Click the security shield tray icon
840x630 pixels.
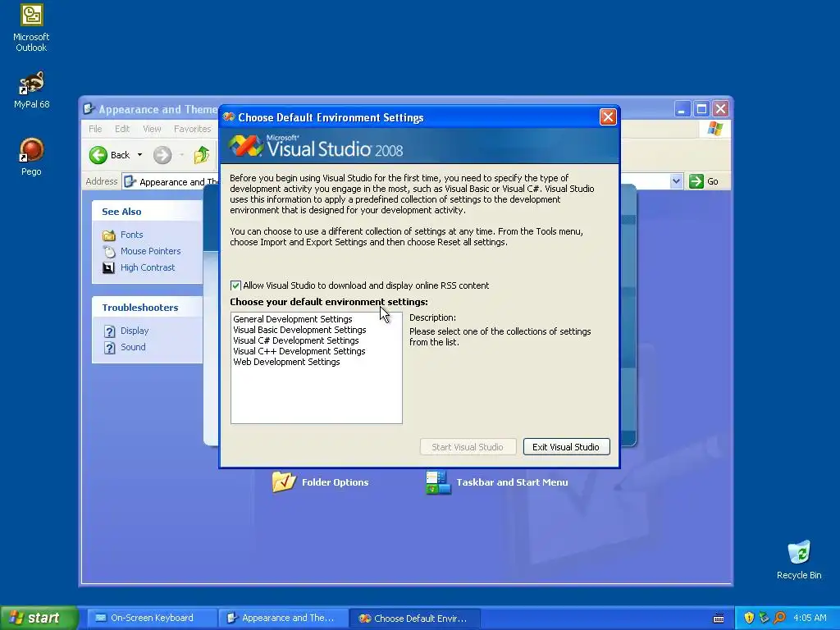tap(749, 618)
